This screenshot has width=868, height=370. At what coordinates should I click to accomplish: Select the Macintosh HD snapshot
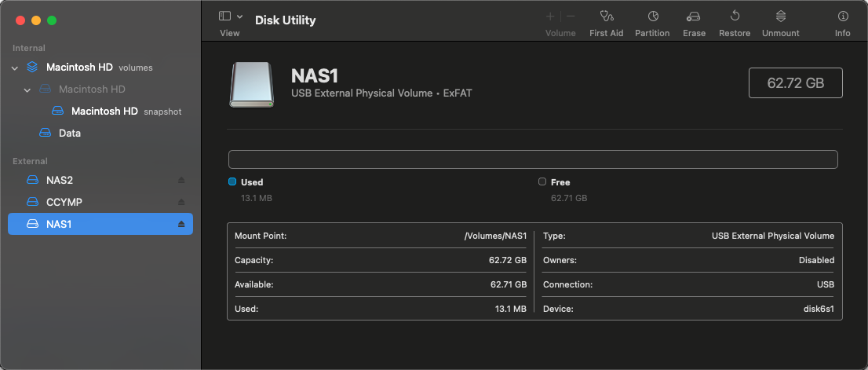coord(104,112)
